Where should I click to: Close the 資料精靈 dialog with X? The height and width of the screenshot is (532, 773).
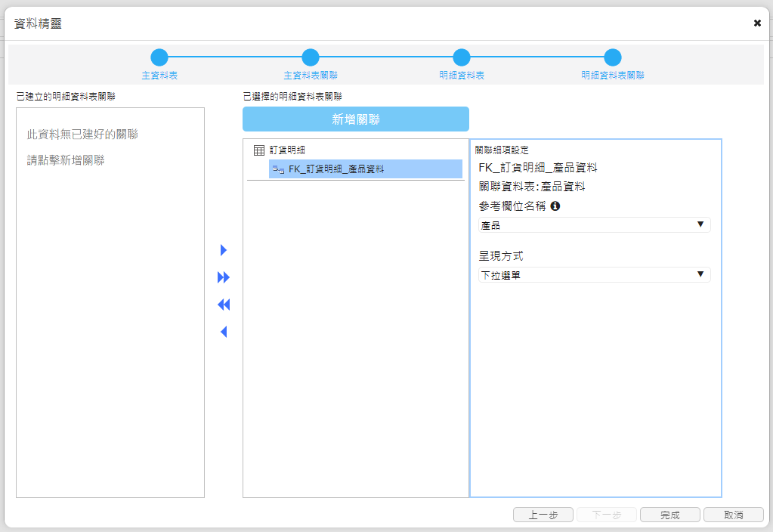point(757,23)
